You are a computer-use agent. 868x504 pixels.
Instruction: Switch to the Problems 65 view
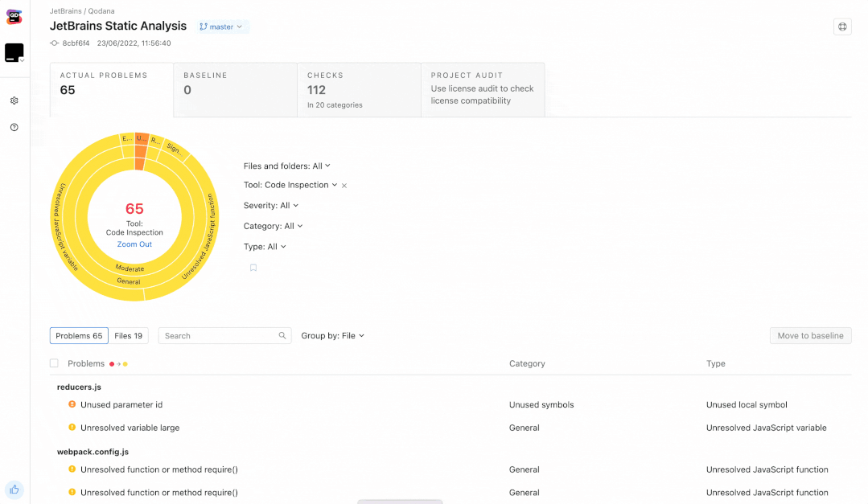pyautogui.click(x=79, y=336)
